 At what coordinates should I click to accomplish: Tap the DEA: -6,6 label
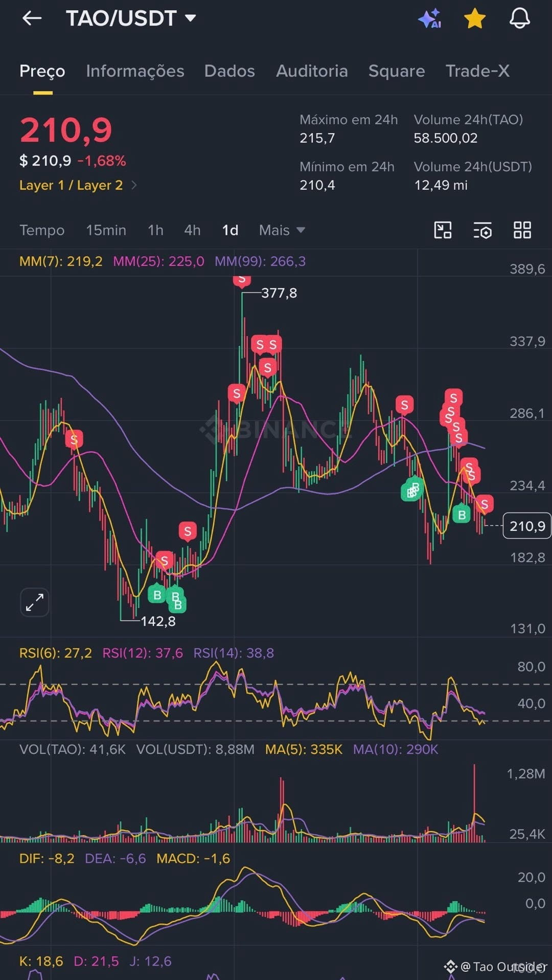coord(116,859)
